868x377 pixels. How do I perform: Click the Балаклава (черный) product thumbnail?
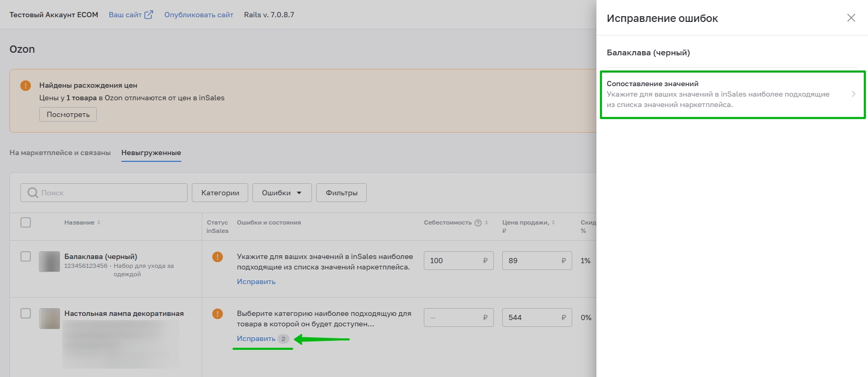click(50, 262)
